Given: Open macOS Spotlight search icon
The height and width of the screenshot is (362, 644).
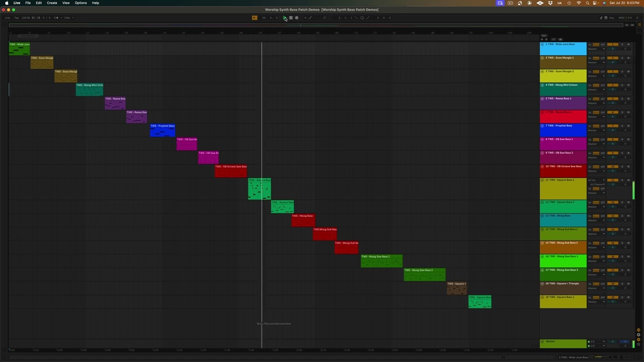Looking at the screenshot, I should [x=587, y=3].
